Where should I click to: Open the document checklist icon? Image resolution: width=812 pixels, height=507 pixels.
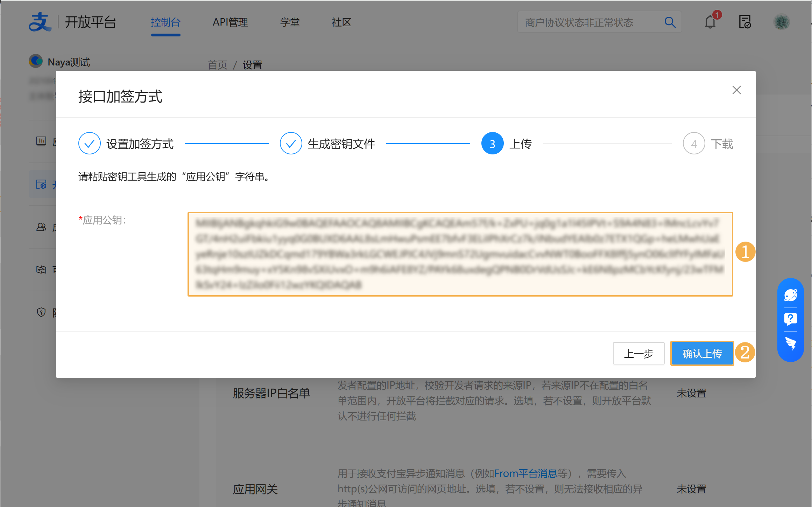coord(745,22)
